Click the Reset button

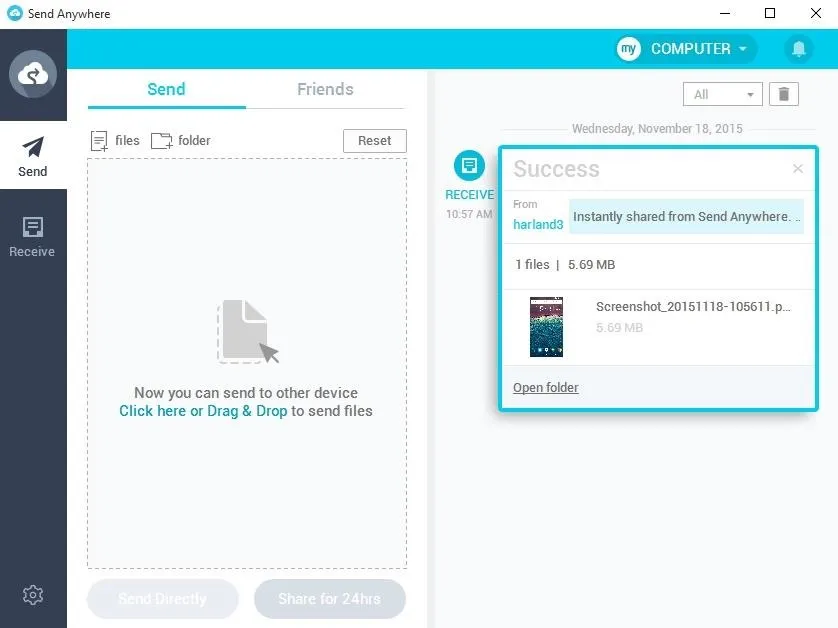coord(375,141)
